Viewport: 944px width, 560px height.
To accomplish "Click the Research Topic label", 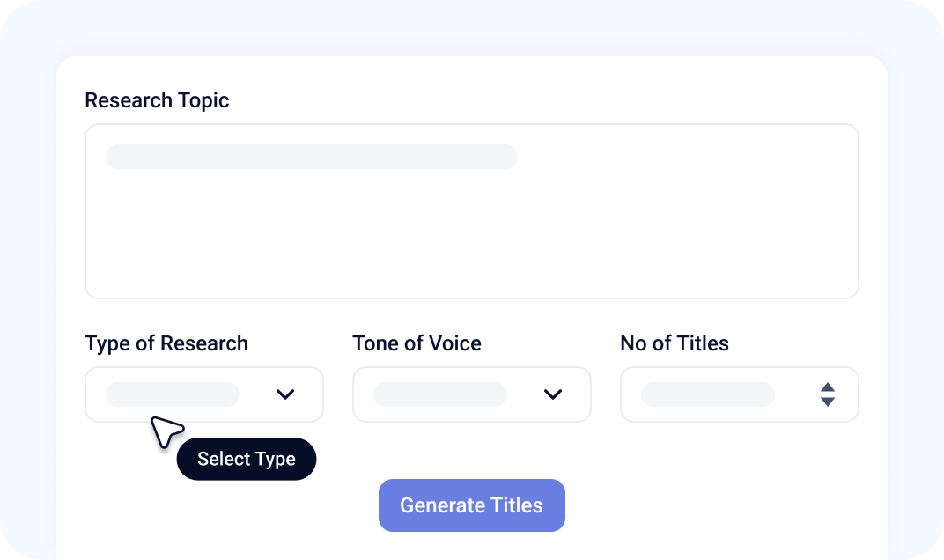I will coord(157,100).
